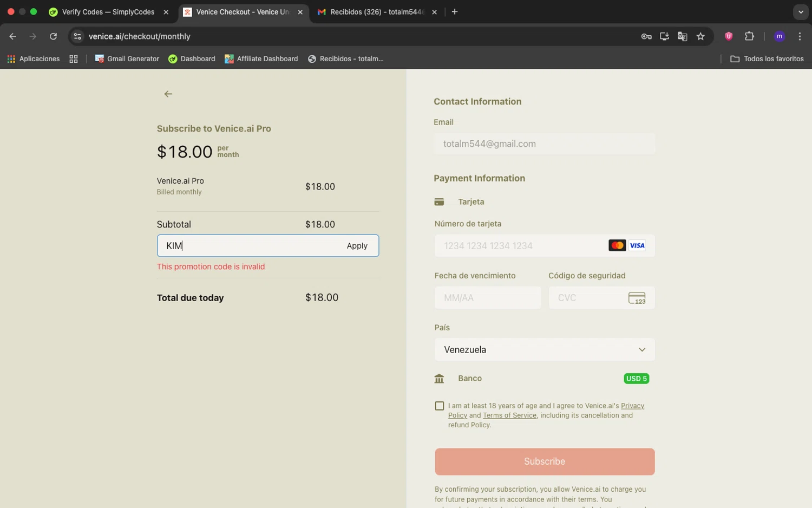
Task: Open Recibidos - totalm bookmark
Action: [x=345, y=58]
